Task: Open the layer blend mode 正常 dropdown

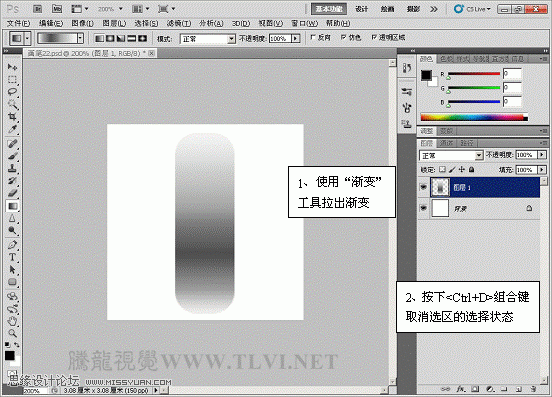Action: point(451,155)
